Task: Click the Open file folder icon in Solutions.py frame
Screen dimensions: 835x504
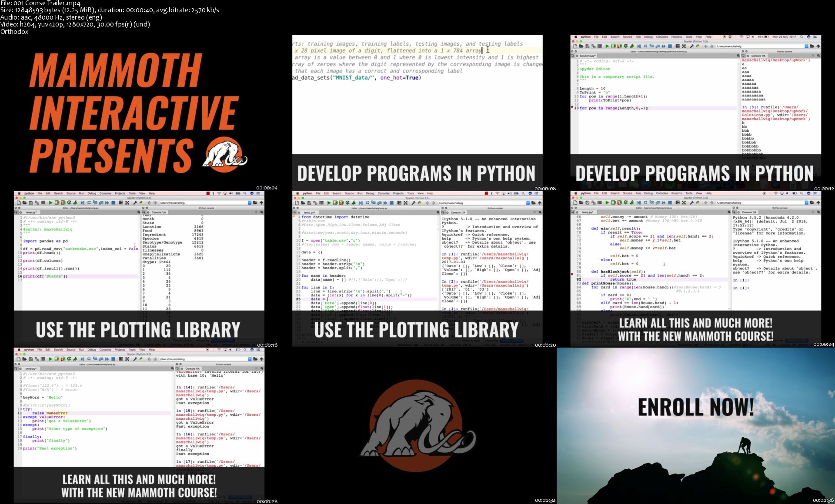Action: [581, 46]
